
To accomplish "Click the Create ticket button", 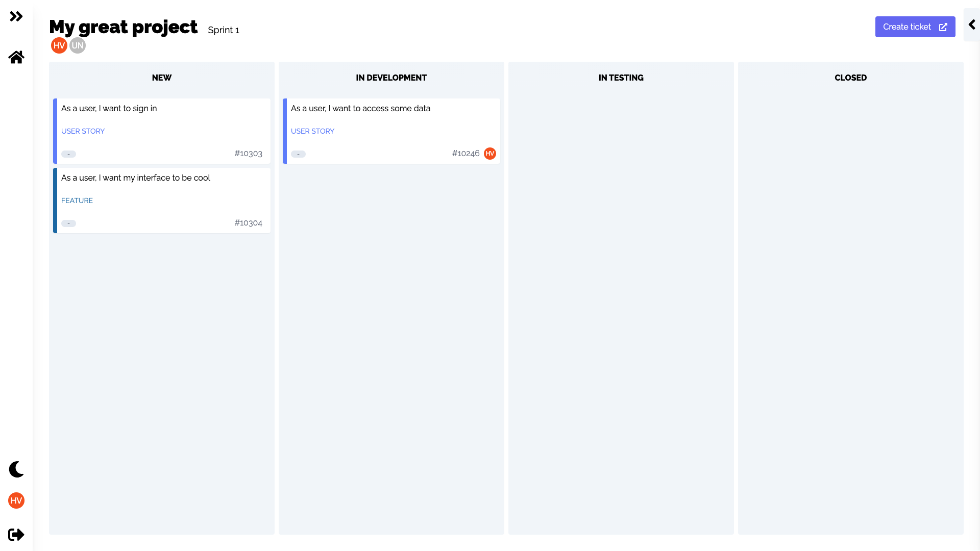I will 907,27.
